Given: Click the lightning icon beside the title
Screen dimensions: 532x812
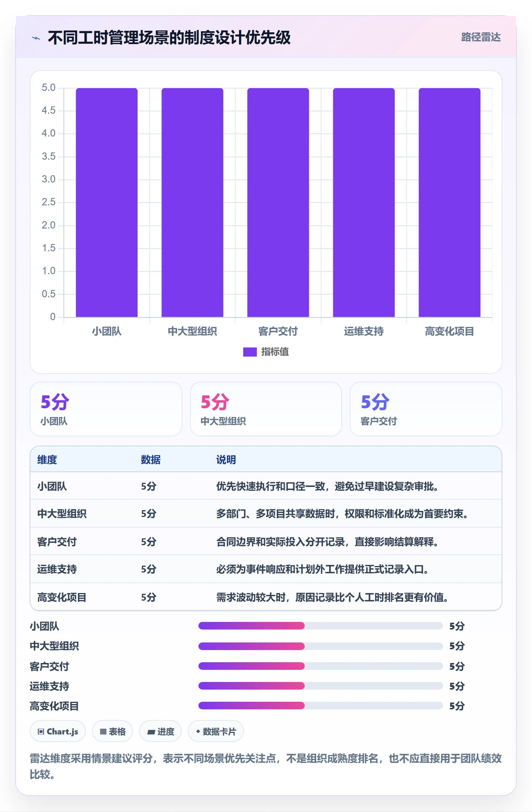Looking at the screenshot, I should click(36, 38).
